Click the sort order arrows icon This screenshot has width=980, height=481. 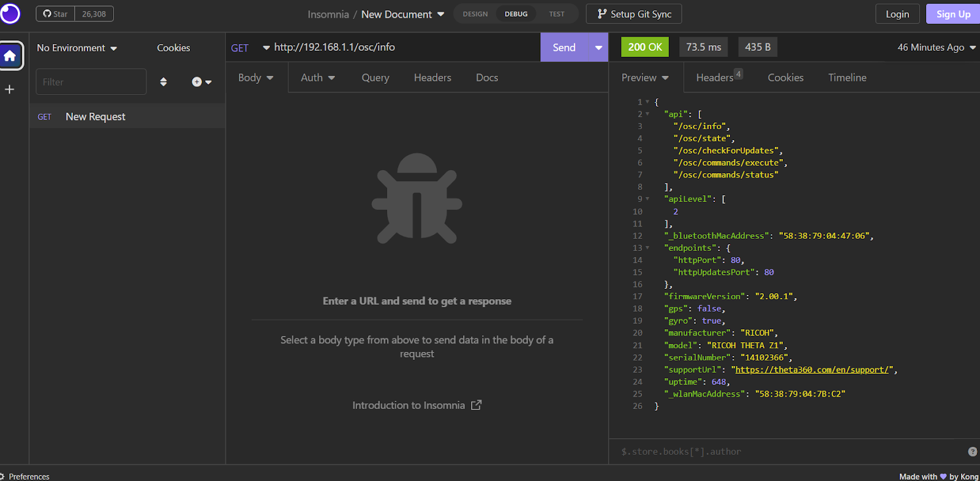(x=164, y=81)
